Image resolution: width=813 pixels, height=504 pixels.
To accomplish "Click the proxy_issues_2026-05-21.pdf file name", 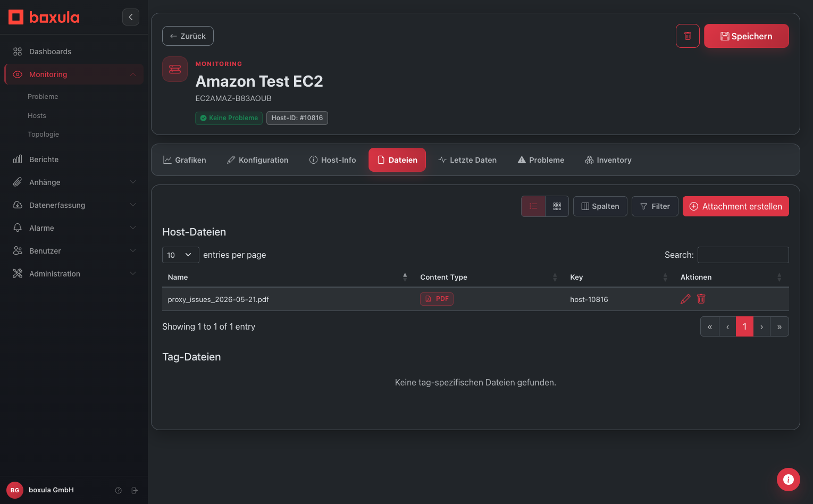I will [219, 299].
